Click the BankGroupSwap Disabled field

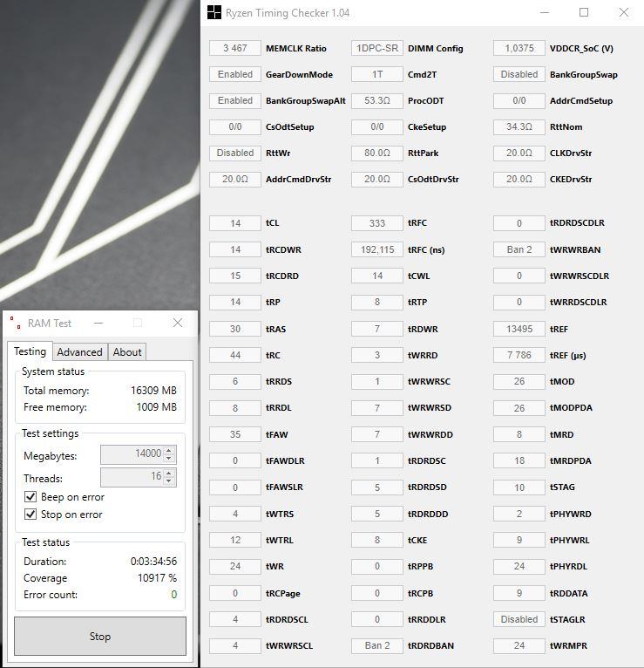(x=519, y=74)
